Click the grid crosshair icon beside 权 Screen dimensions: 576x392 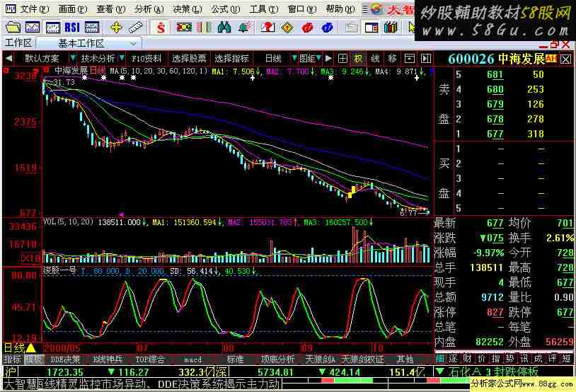(x=342, y=58)
